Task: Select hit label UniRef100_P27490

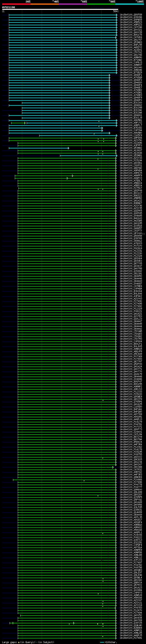Action: [x=131, y=301]
